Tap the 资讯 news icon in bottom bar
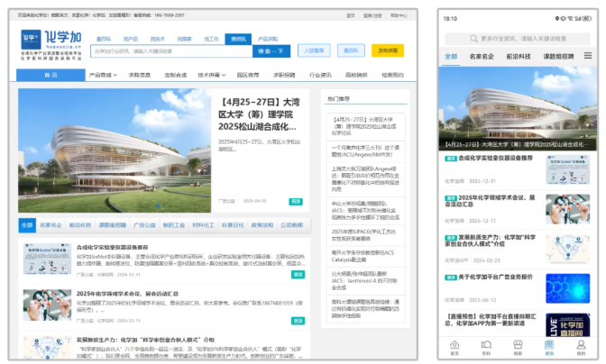 549,347
